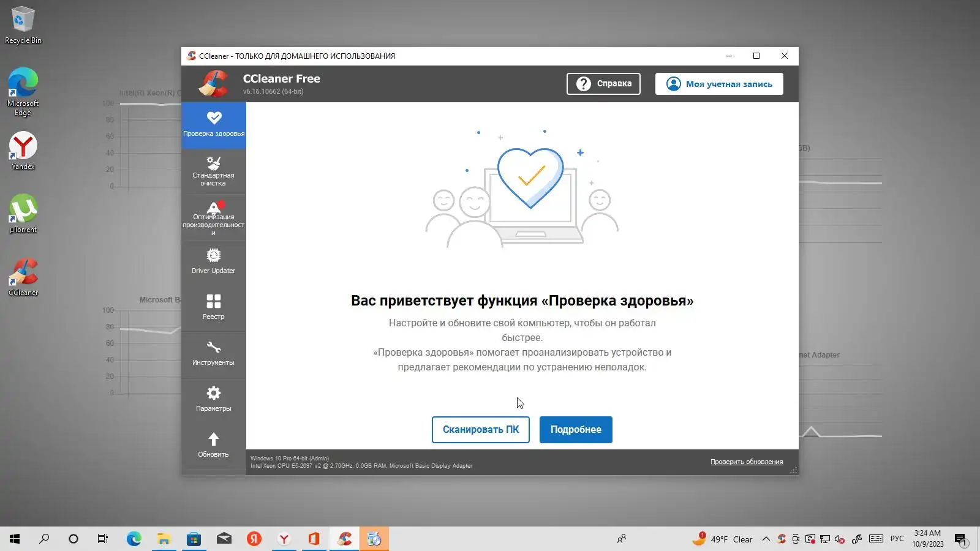The image size is (980, 551).
Task: Open the network icon in the tray
Action: pos(825,539)
